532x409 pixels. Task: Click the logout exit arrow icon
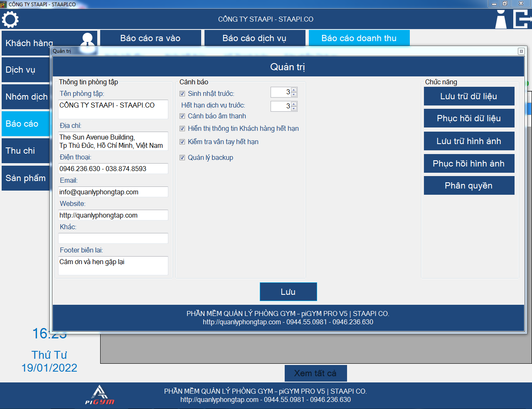point(522,20)
